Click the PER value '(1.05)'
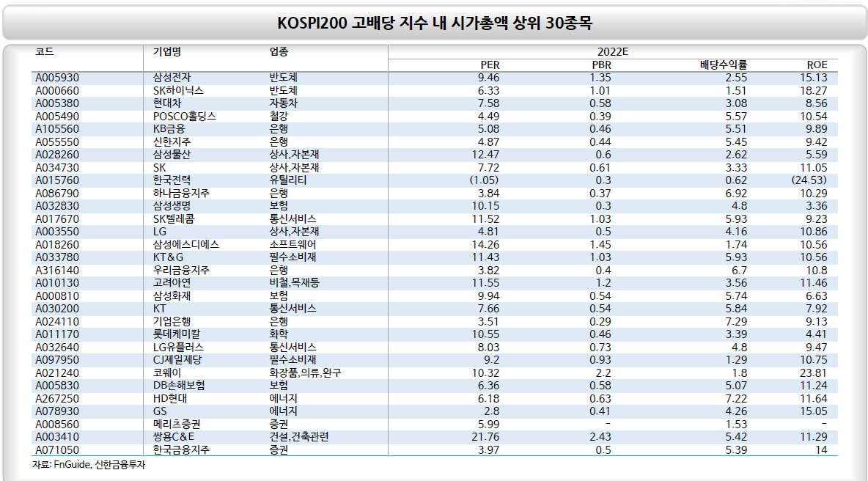The width and height of the screenshot is (868, 481). [484, 180]
